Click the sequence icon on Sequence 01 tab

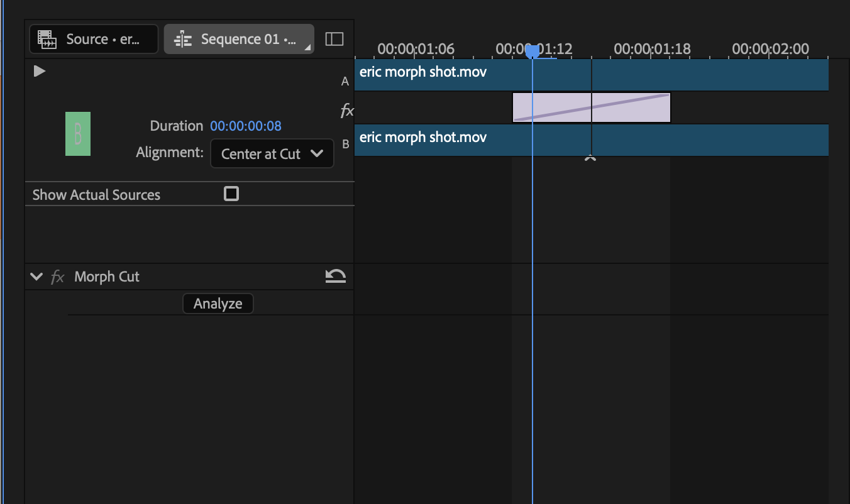pyautogui.click(x=182, y=39)
